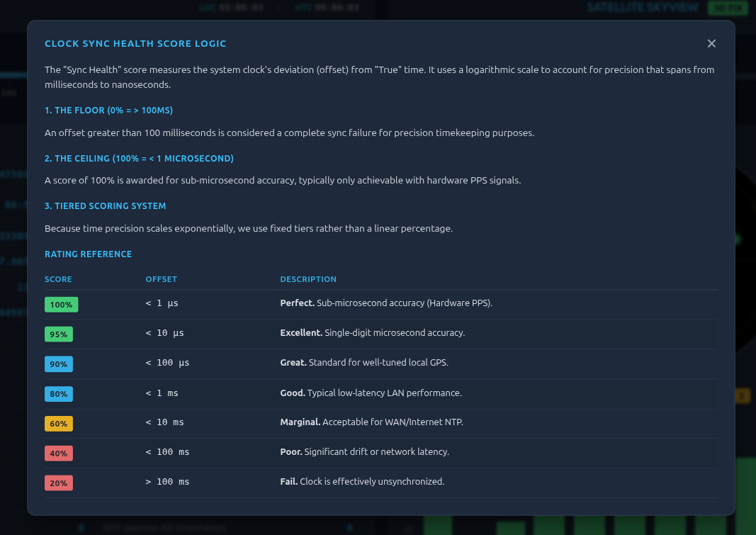
Task: Click the "3. Tiered Scoring System" heading
Action: coord(105,206)
